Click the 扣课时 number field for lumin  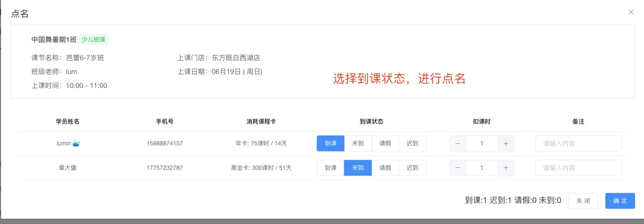481,144
